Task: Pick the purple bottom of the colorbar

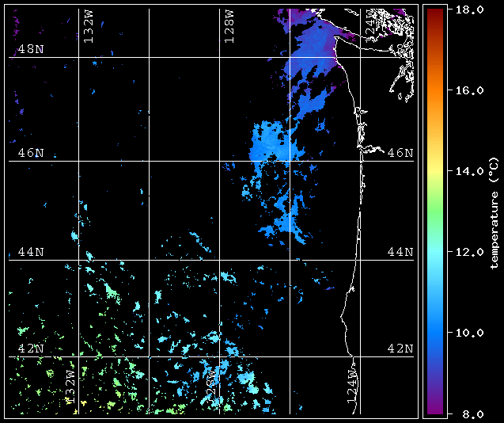Action: point(434,408)
